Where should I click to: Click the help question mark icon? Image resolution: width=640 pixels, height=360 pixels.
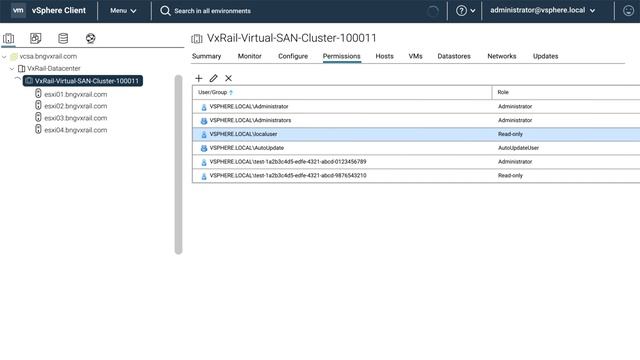pos(461,11)
